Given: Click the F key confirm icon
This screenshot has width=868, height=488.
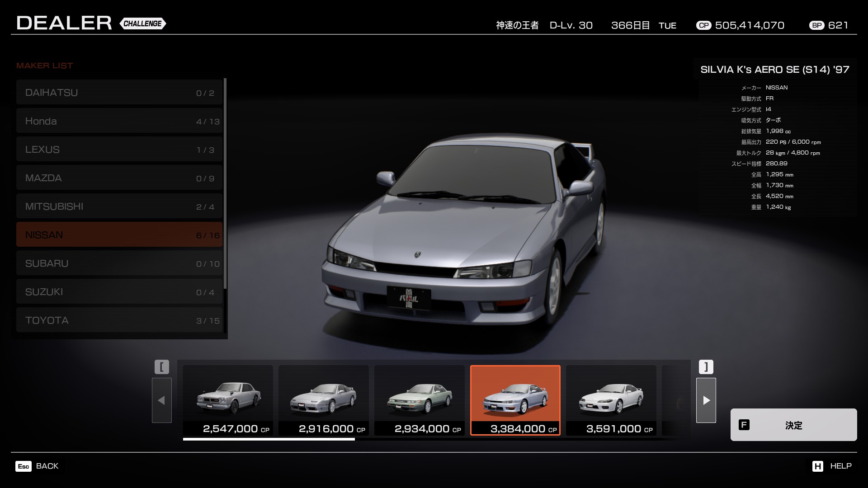Looking at the screenshot, I should [744, 425].
